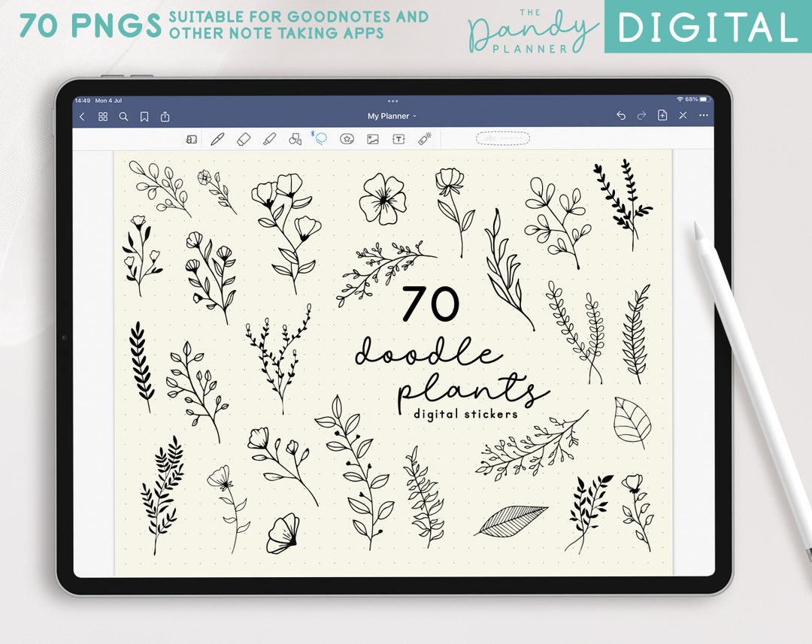
Task: Choose the Elements sticker tool
Action: (x=346, y=140)
